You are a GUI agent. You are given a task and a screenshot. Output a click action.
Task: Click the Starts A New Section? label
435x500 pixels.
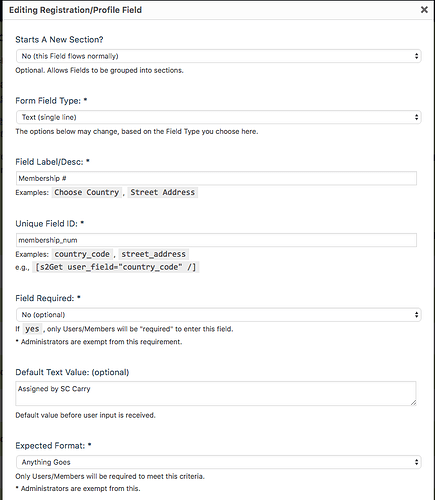pos(59,40)
